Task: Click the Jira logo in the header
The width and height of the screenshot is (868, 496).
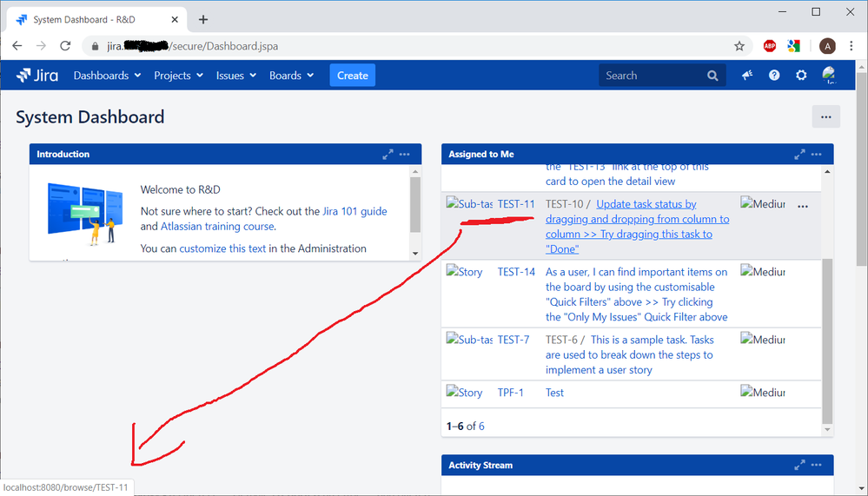Action: [x=37, y=76]
